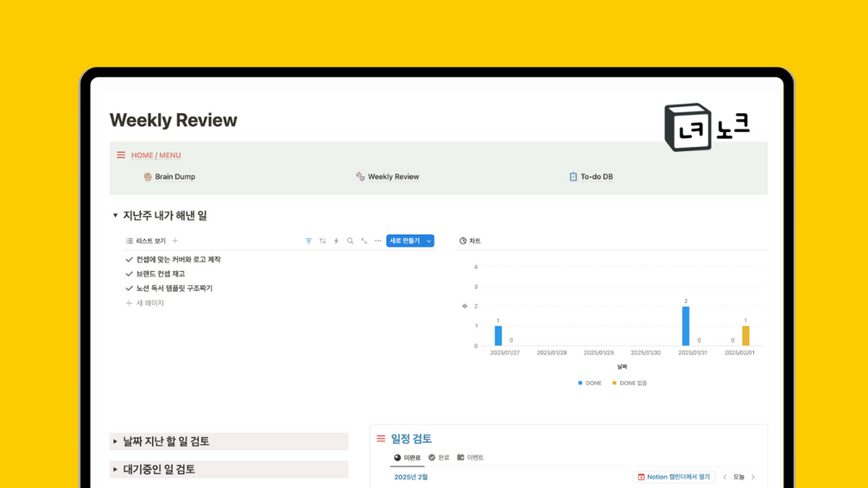Click checkmark next to 브랜드 컨셉 재고
The width and height of the screenshot is (868, 488).
click(129, 274)
